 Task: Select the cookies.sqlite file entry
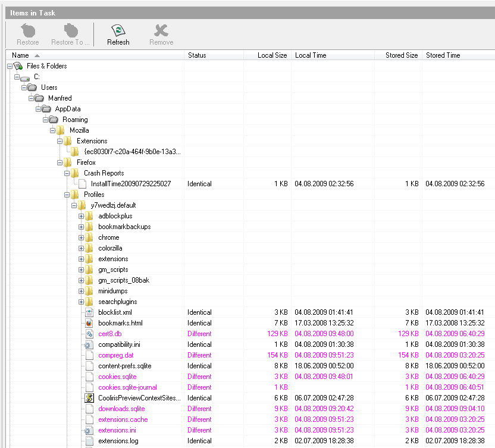click(117, 377)
